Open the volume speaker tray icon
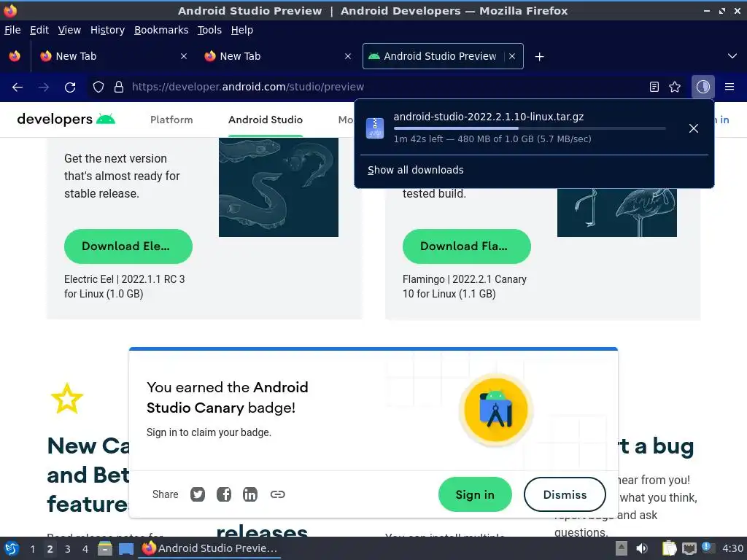Screen dimensions: 747x560 coord(642,548)
